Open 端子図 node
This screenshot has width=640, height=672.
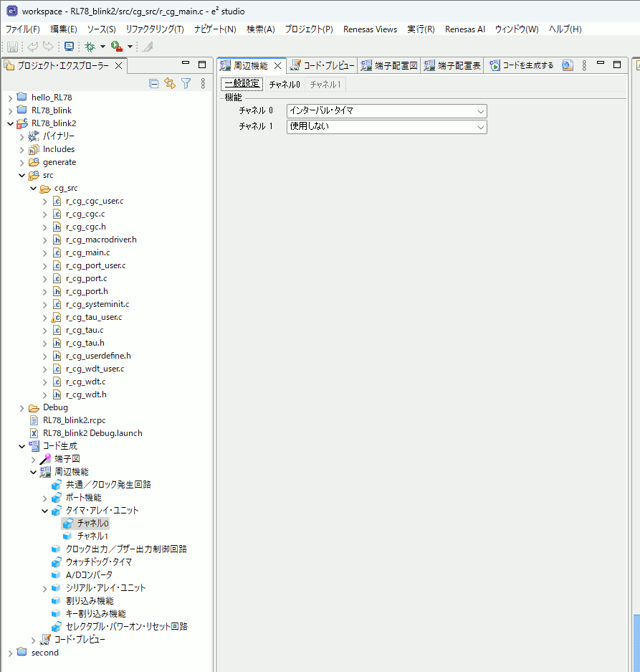click(67, 459)
